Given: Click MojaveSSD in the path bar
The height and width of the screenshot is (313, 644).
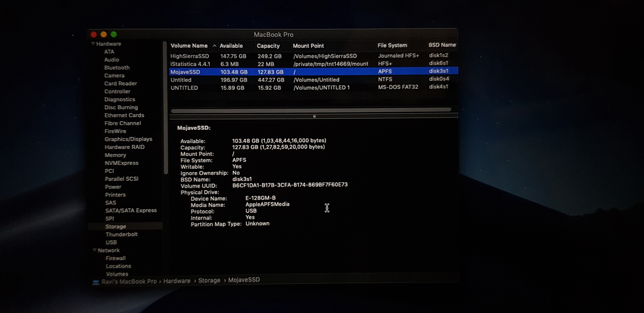Looking at the screenshot, I should tap(244, 280).
